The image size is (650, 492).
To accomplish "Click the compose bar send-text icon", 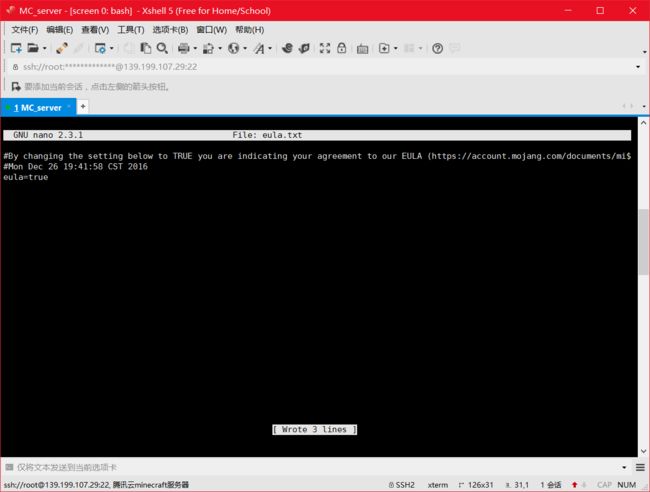I will (9, 468).
